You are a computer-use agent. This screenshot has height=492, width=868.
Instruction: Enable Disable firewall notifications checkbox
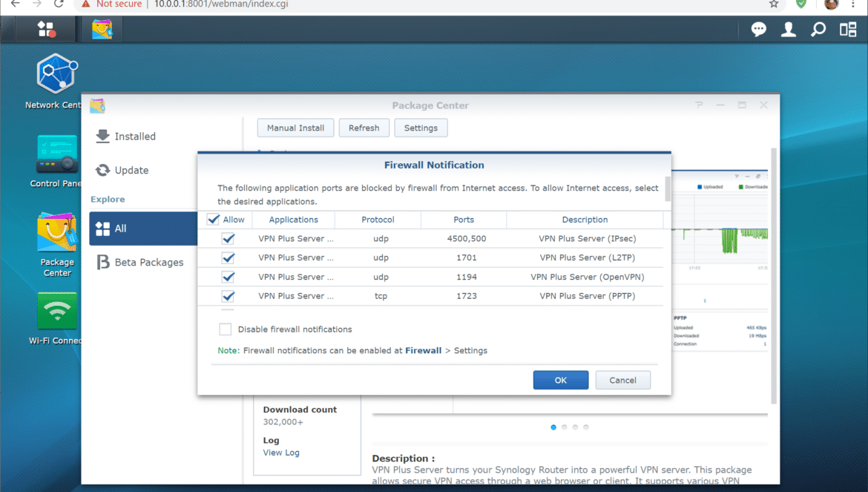coord(226,329)
